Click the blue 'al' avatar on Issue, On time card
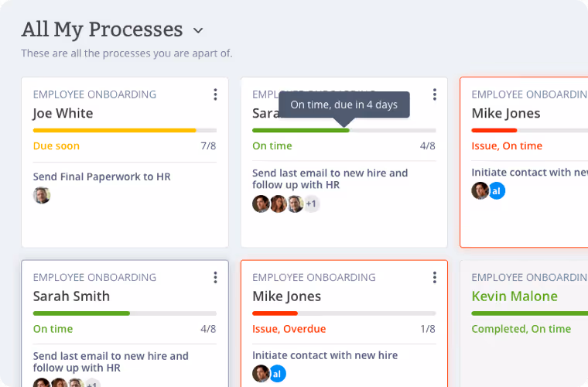Screen dimensions: 588x387 pos(496,191)
